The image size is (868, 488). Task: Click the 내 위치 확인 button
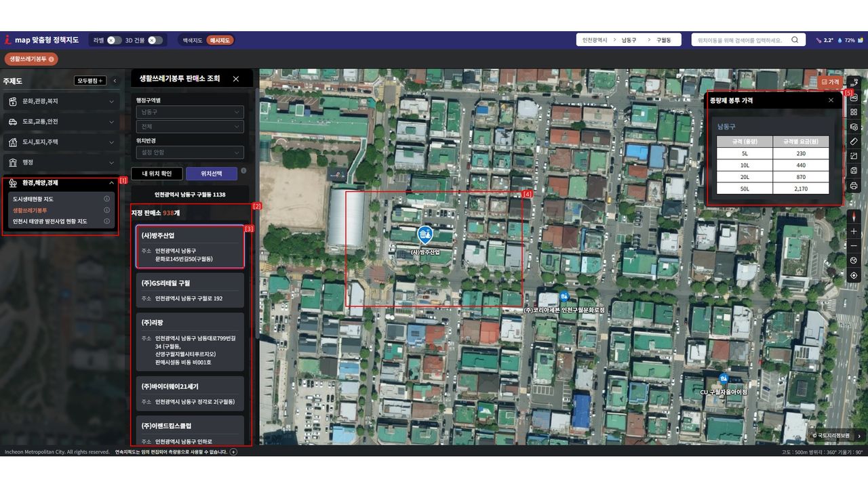tap(157, 174)
